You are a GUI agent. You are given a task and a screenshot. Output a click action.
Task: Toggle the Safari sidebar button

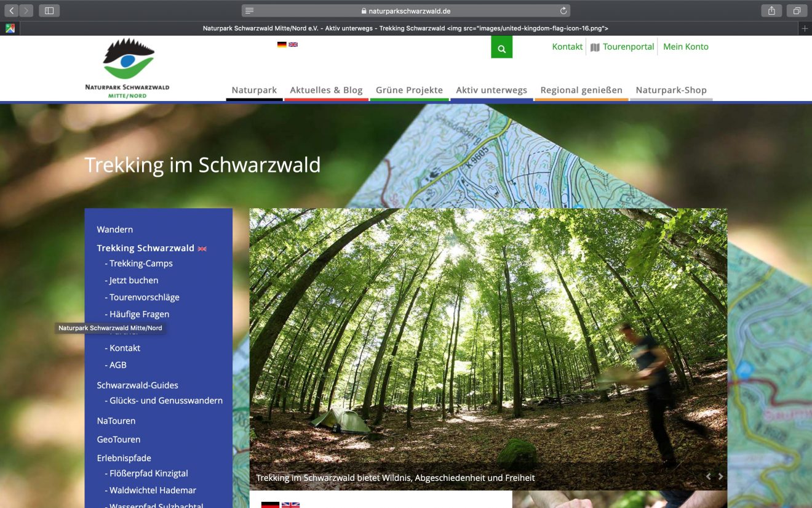(x=49, y=10)
